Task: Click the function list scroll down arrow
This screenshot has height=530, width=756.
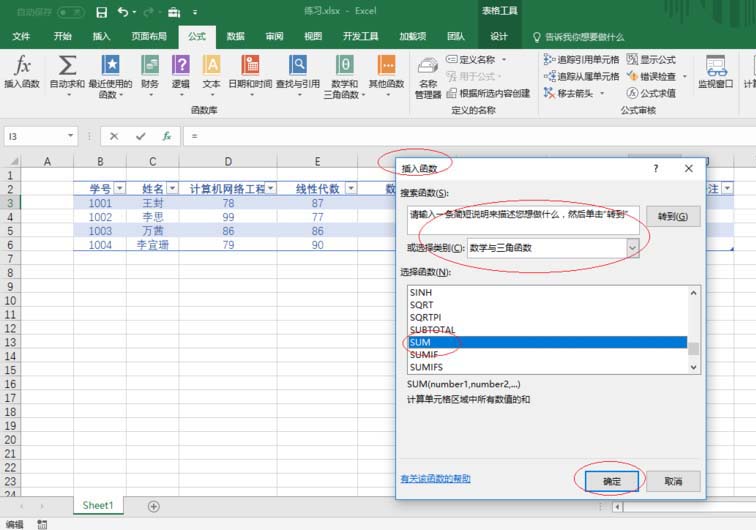Action: tap(693, 367)
